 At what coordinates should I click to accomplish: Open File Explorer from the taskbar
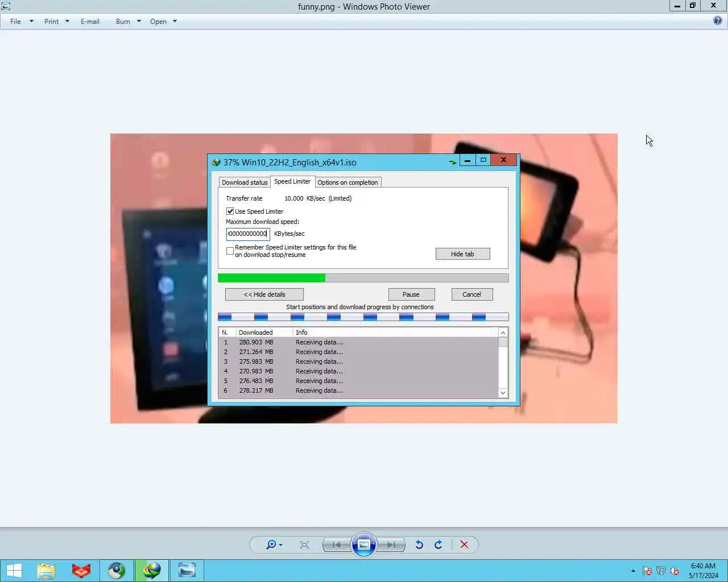[46, 571]
